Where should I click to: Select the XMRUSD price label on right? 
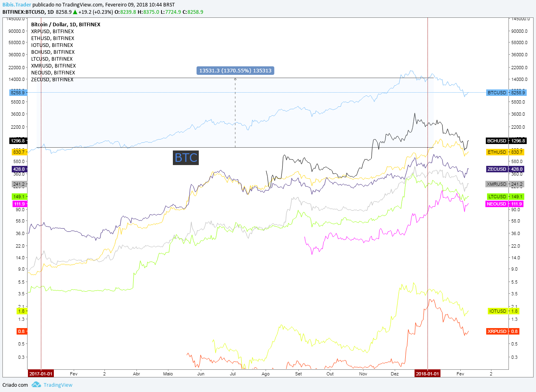pos(505,184)
